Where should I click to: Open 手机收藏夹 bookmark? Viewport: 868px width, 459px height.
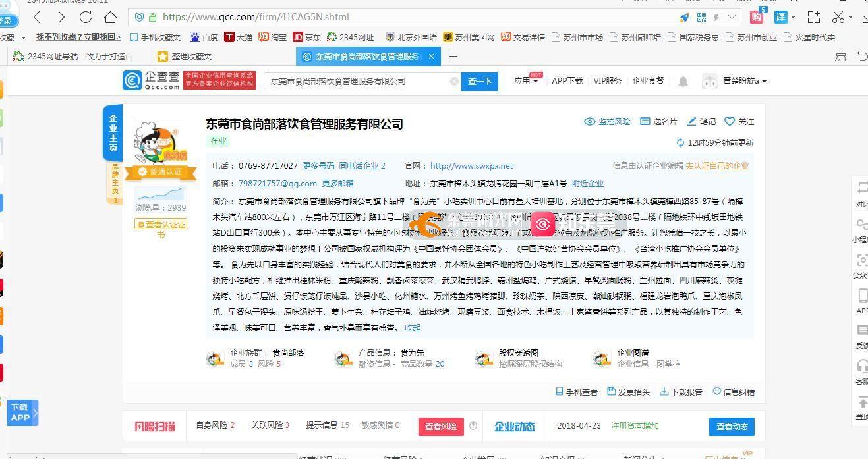156,37
